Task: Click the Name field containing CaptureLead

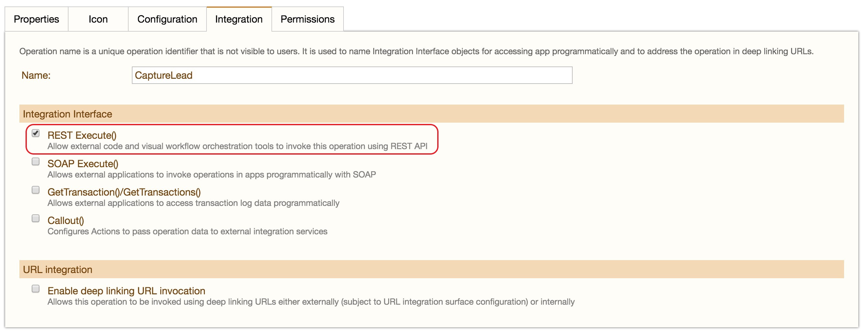Action: pos(352,75)
